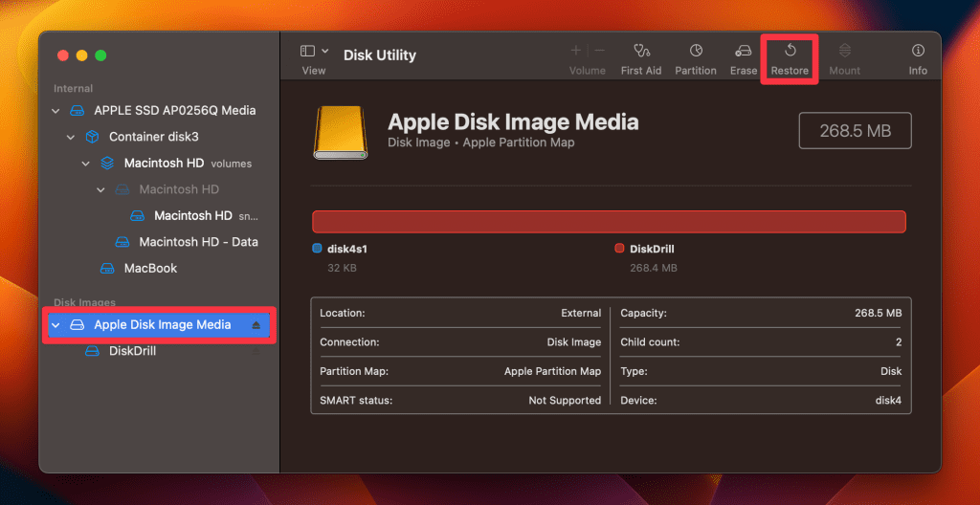The width and height of the screenshot is (980, 505).
Task: Collapse Apple Disk Image Media entry
Action: click(x=56, y=325)
